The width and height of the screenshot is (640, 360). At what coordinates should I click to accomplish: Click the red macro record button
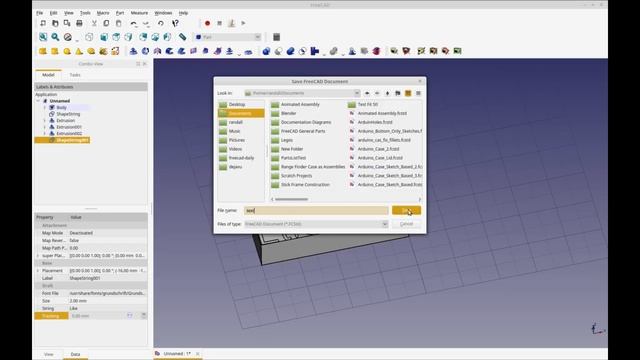click(x=207, y=23)
